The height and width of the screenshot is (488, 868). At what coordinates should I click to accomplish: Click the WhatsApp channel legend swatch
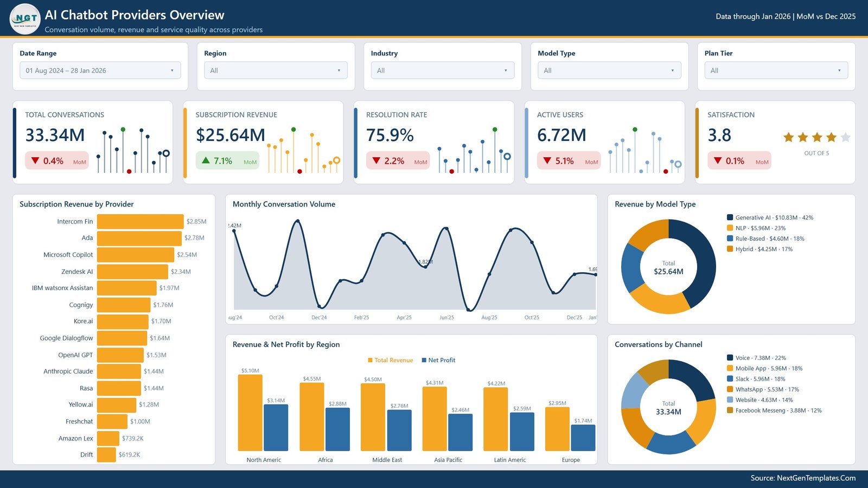click(x=730, y=389)
